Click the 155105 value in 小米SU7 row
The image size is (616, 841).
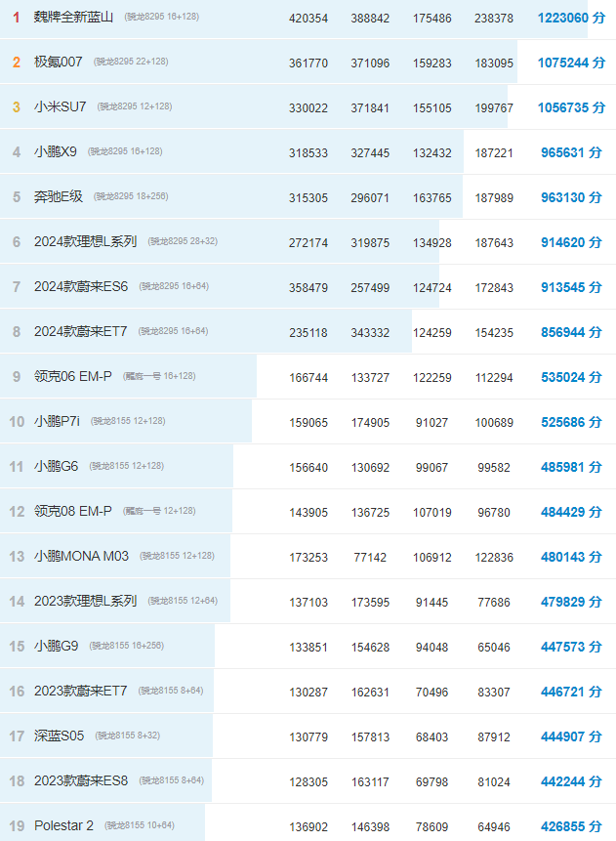click(x=432, y=108)
